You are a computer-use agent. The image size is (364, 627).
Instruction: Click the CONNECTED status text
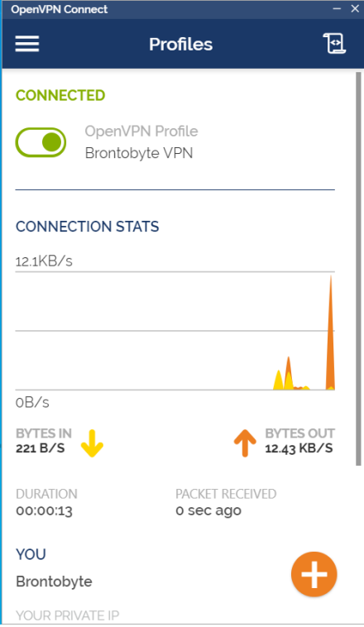click(60, 96)
